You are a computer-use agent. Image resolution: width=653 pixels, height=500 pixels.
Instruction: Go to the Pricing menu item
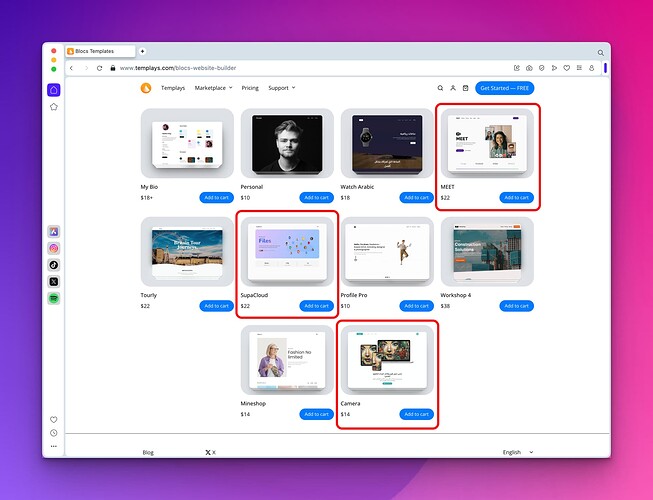click(x=250, y=88)
